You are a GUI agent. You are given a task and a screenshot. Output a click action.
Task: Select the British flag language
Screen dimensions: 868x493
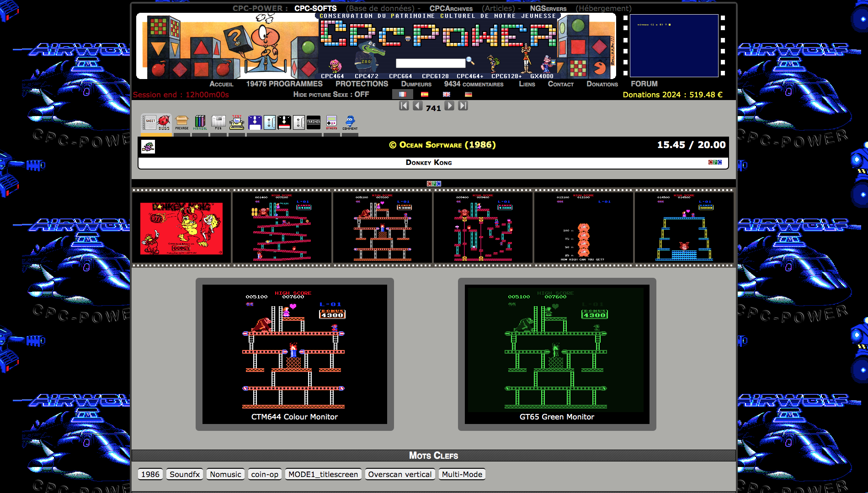tap(447, 95)
